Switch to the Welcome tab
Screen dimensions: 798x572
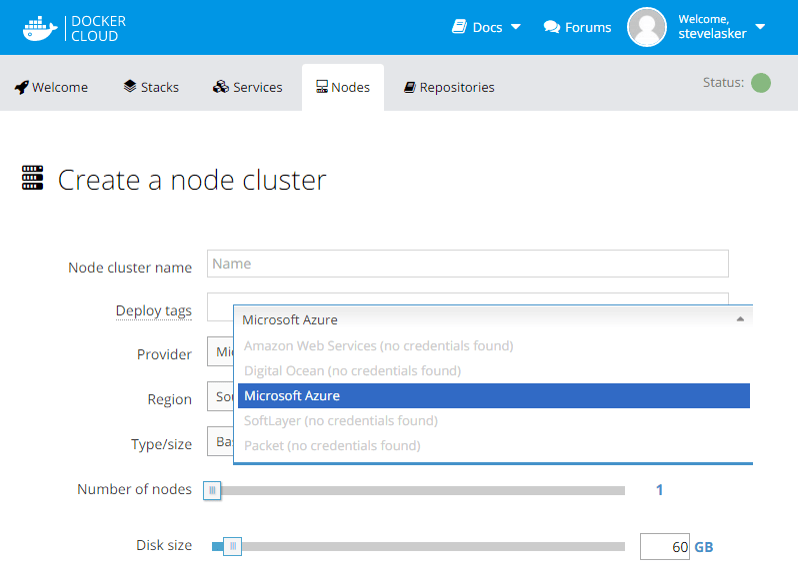click(51, 88)
